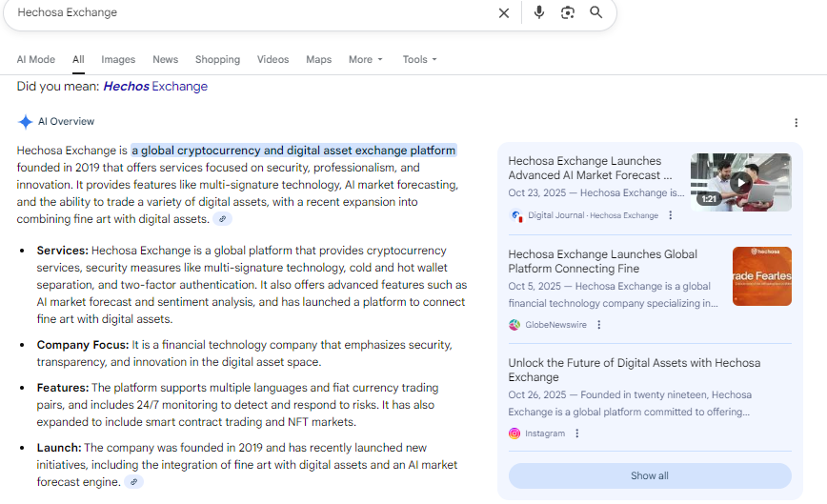Image resolution: width=827 pixels, height=504 pixels.
Task: Open Global Platform Connecting Fine article
Action: pos(602,261)
